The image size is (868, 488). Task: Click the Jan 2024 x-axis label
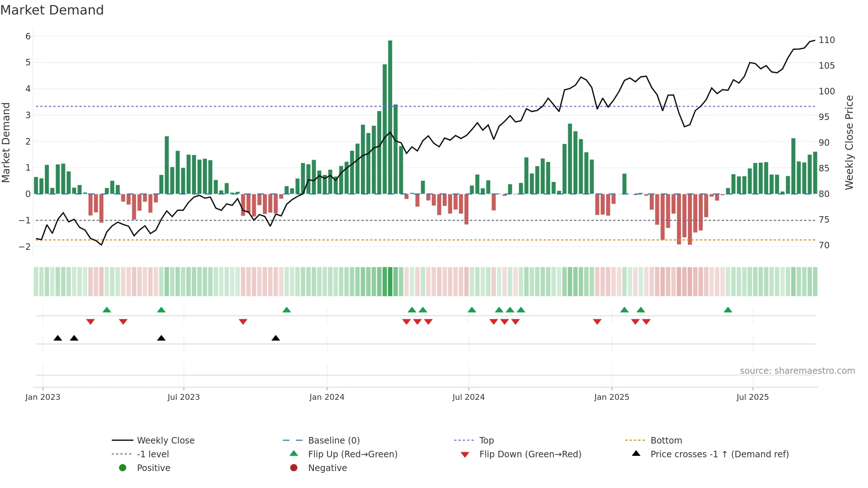[327, 397]
